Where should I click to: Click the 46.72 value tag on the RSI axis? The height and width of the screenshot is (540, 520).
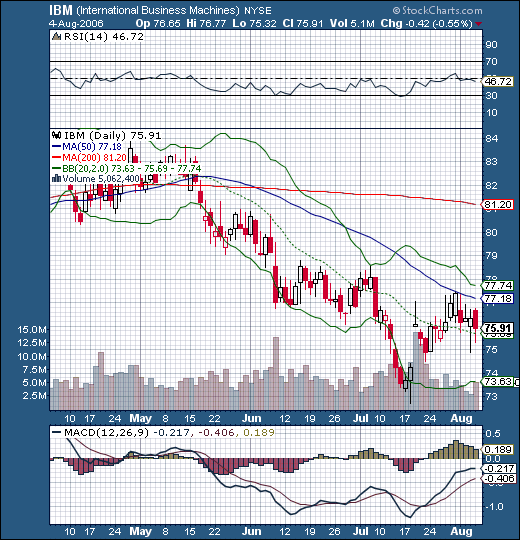click(498, 82)
